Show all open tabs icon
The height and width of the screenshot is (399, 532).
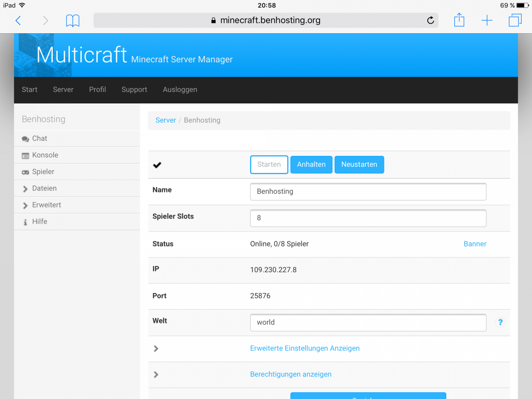(x=515, y=20)
